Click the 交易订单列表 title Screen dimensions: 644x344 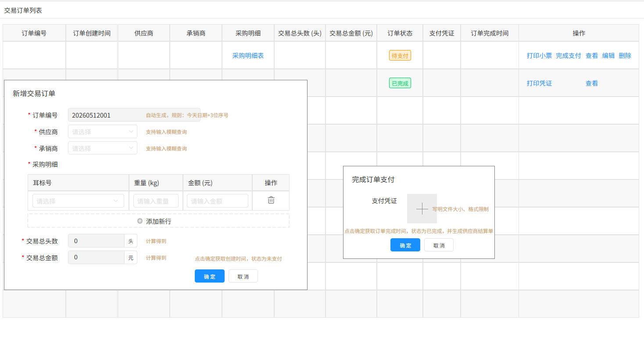tap(23, 11)
